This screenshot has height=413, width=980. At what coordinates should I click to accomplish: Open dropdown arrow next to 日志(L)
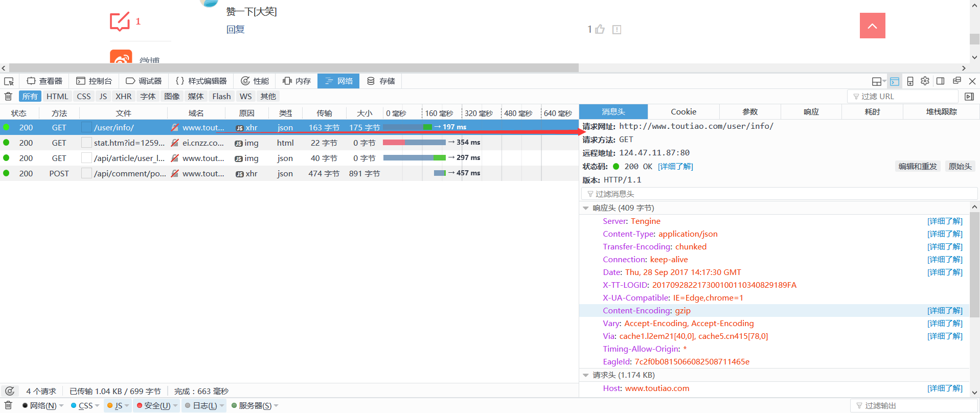(222, 405)
